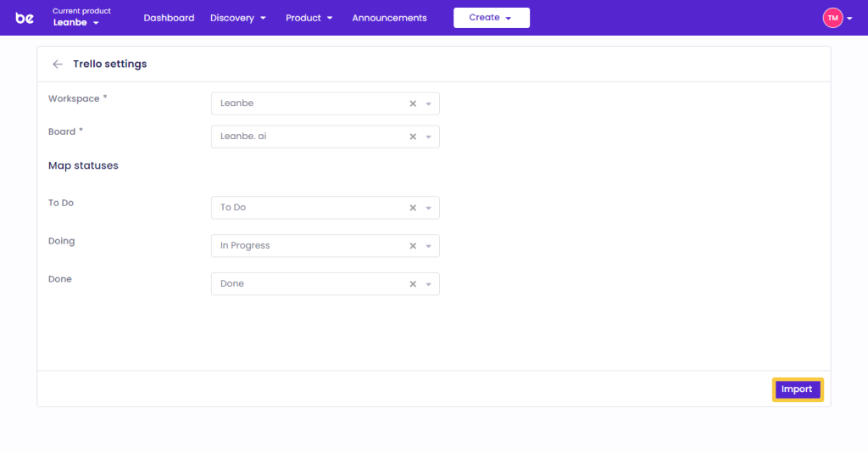
Task: Clear the Doing status mapping via X
Action: pos(413,246)
